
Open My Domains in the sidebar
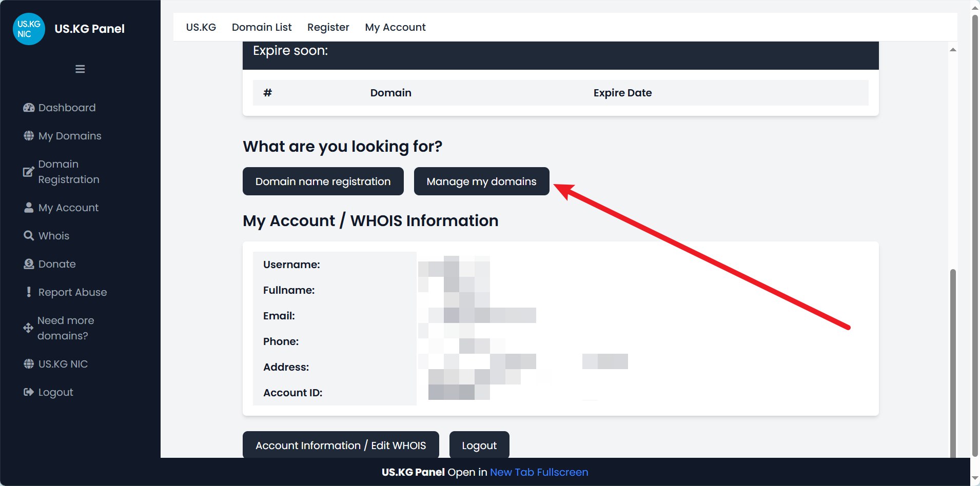coord(70,136)
